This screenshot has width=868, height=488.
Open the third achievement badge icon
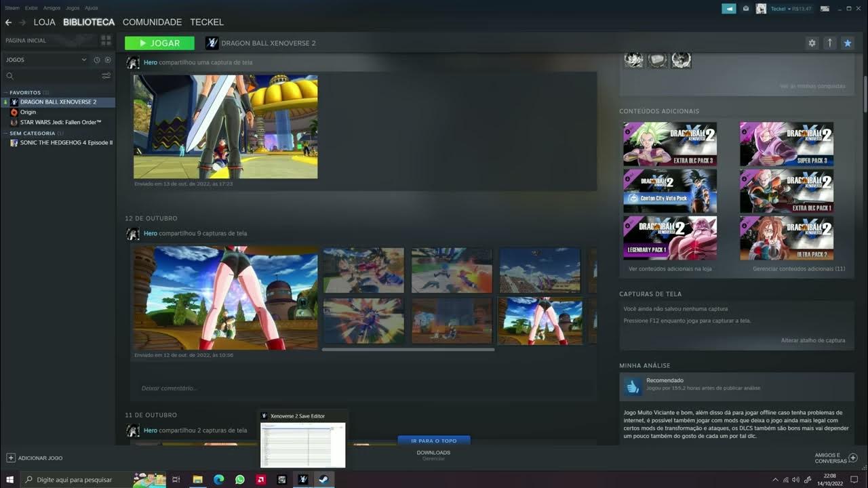tap(681, 60)
